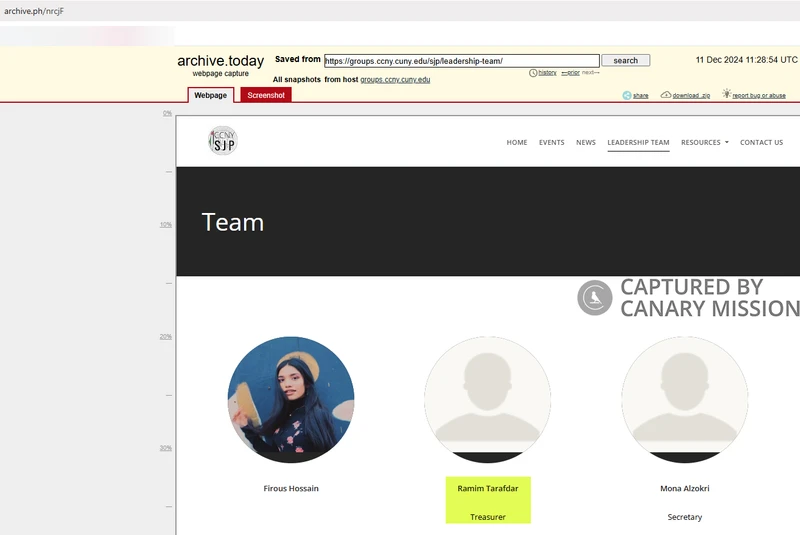
Task: Jump to 30% page position marker
Action: pyautogui.click(x=166, y=448)
